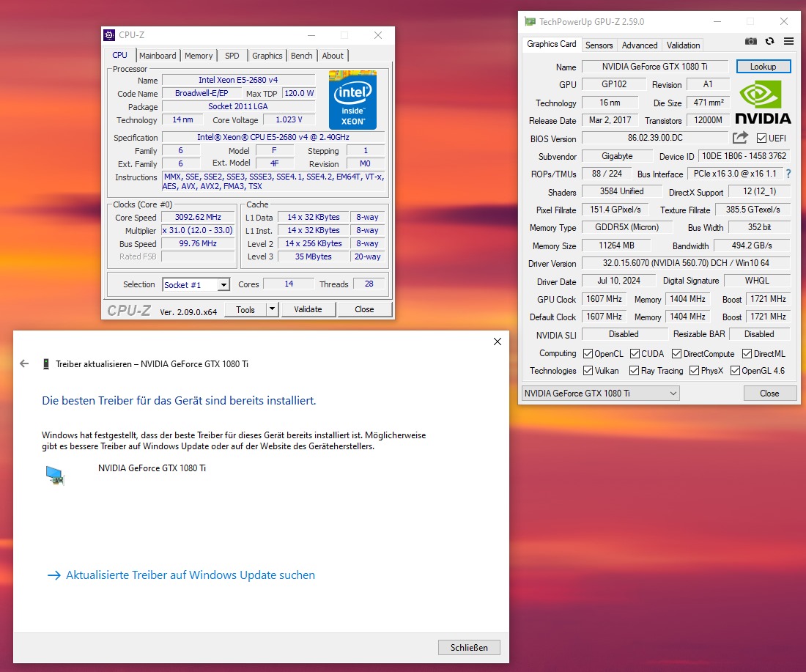Click the Bandwidth value 494.2 GB/s
The height and width of the screenshot is (672, 806).
coord(752,245)
